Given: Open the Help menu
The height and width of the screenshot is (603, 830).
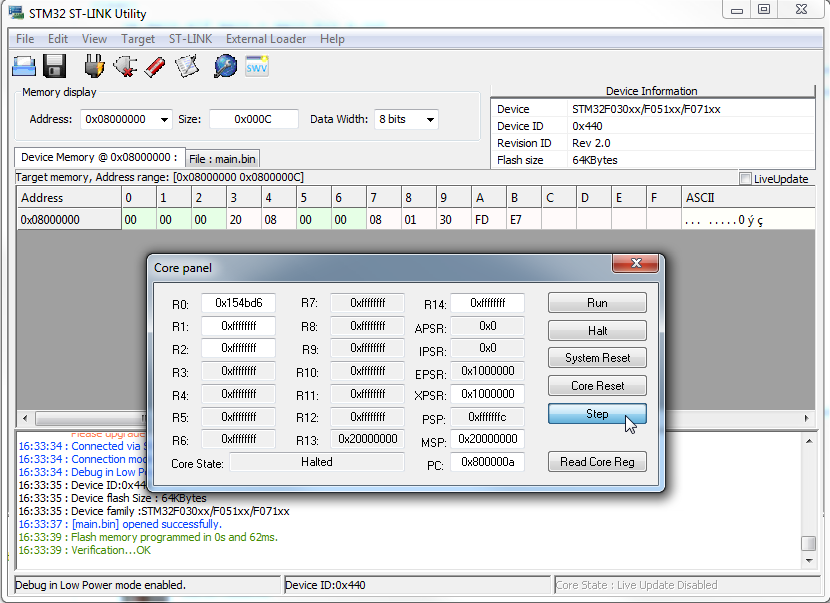Looking at the screenshot, I should 332,39.
